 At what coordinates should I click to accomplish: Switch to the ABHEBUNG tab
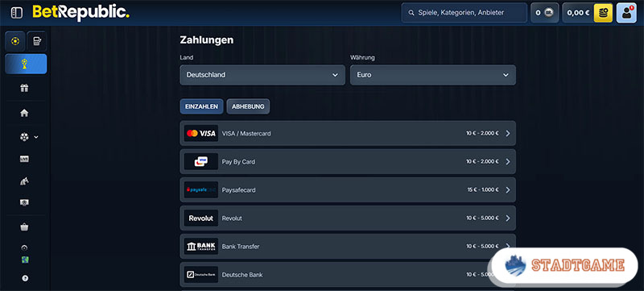pos(248,106)
